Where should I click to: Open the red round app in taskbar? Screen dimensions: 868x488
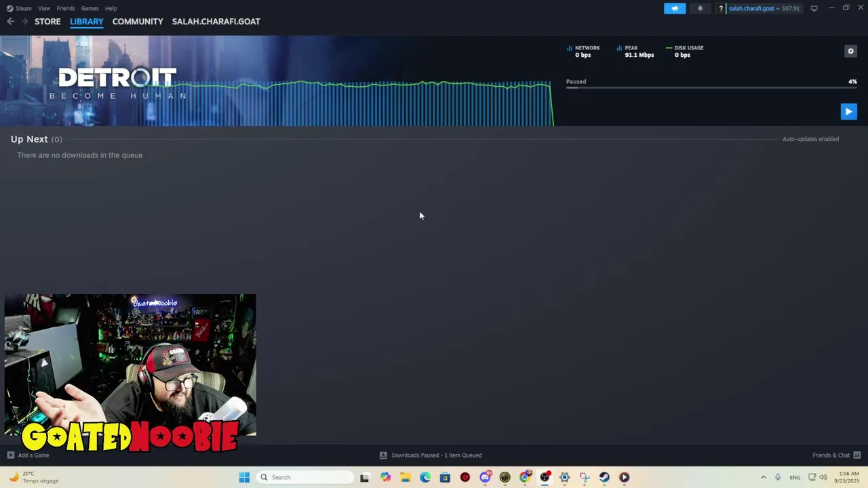(465, 477)
